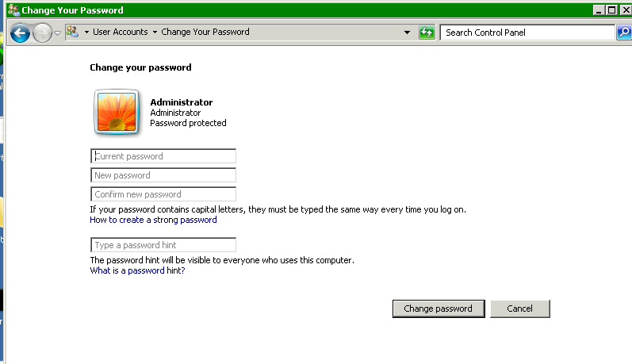Click the New password field
This screenshot has height=364, width=632.
pos(163,175)
